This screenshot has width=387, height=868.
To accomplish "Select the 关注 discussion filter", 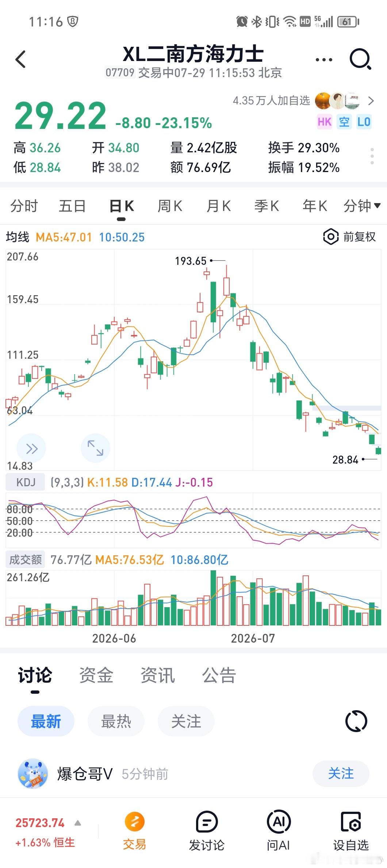I will pyautogui.click(x=186, y=722).
